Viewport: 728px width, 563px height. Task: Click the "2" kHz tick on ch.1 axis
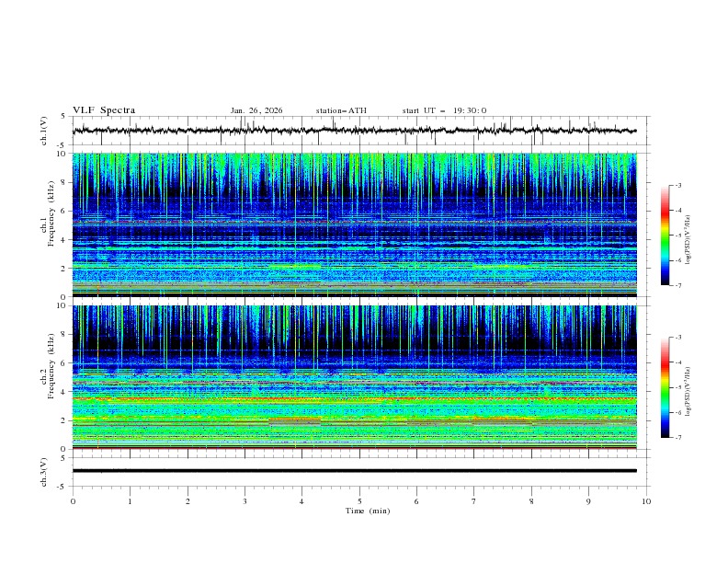[x=65, y=269]
